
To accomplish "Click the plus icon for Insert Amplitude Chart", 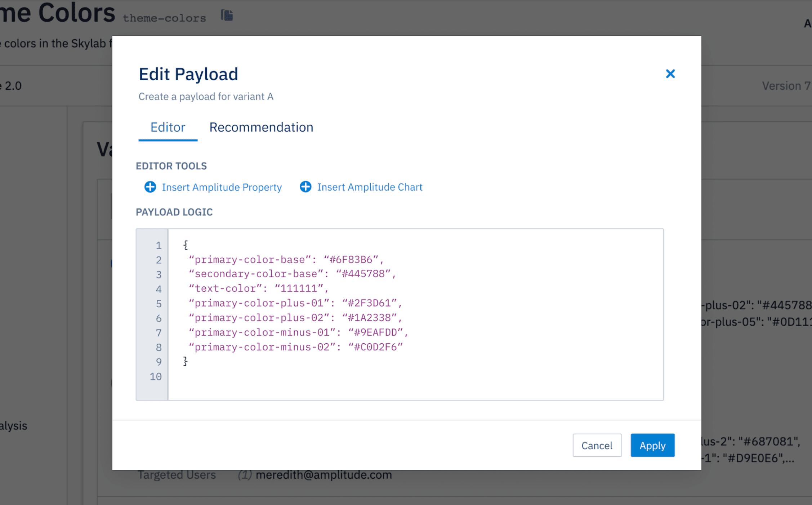I will (305, 187).
